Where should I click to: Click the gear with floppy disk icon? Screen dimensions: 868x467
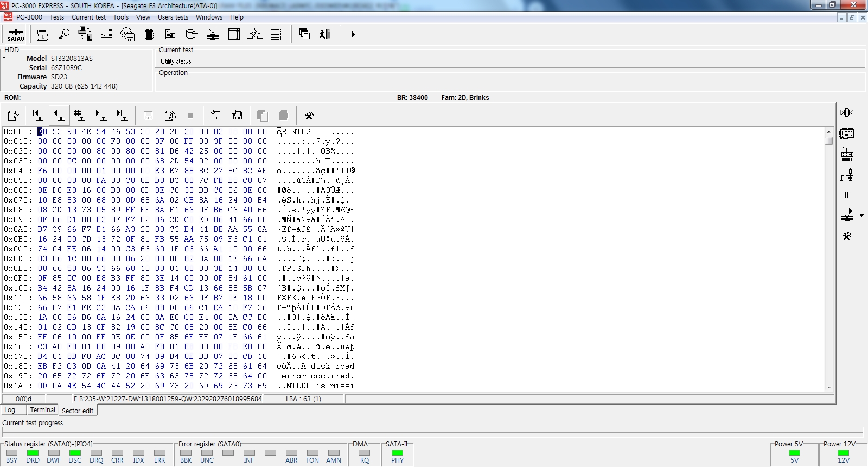coord(127,34)
